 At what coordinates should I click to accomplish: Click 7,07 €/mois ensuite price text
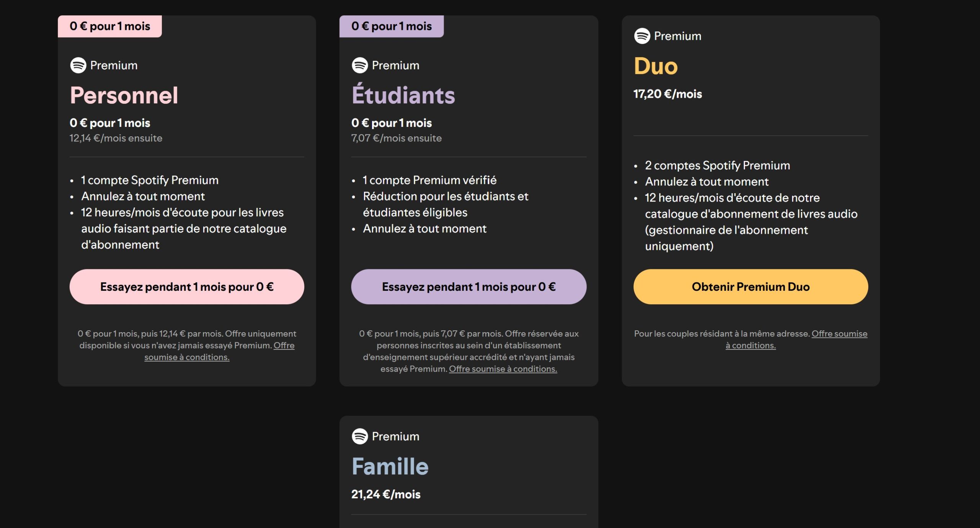coord(396,138)
